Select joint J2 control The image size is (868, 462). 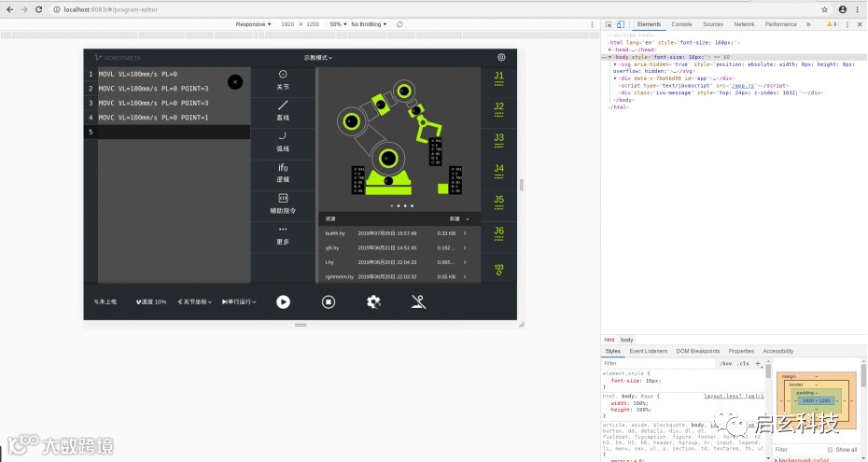pyautogui.click(x=498, y=109)
